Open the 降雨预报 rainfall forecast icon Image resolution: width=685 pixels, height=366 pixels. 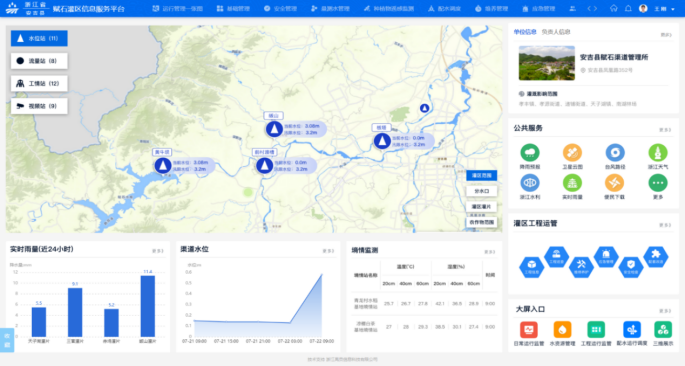[530, 153]
